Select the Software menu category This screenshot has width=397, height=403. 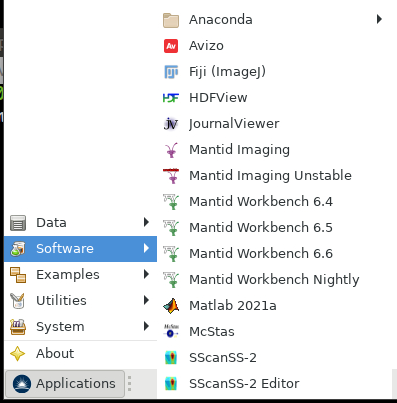(80, 249)
